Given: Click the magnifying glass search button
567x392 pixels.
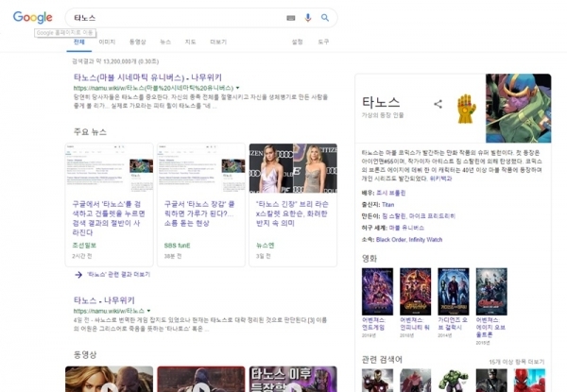Looking at the screenshot, I should (325, 18).
